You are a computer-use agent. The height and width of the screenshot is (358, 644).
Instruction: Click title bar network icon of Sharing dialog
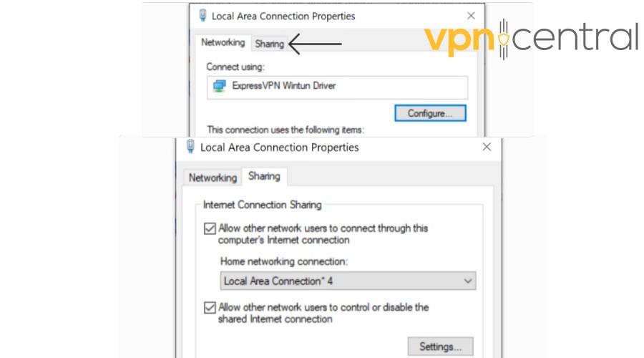pyautogui.click(x=190, y=146)
